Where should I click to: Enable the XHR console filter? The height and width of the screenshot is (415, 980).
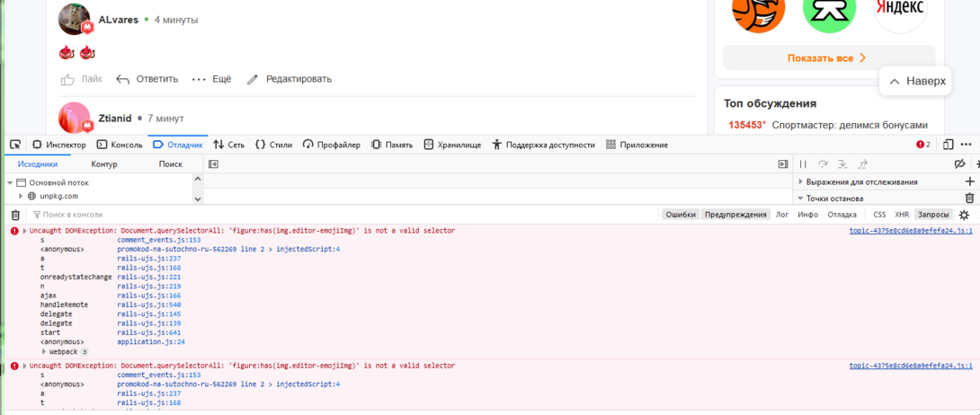point(901,215)
